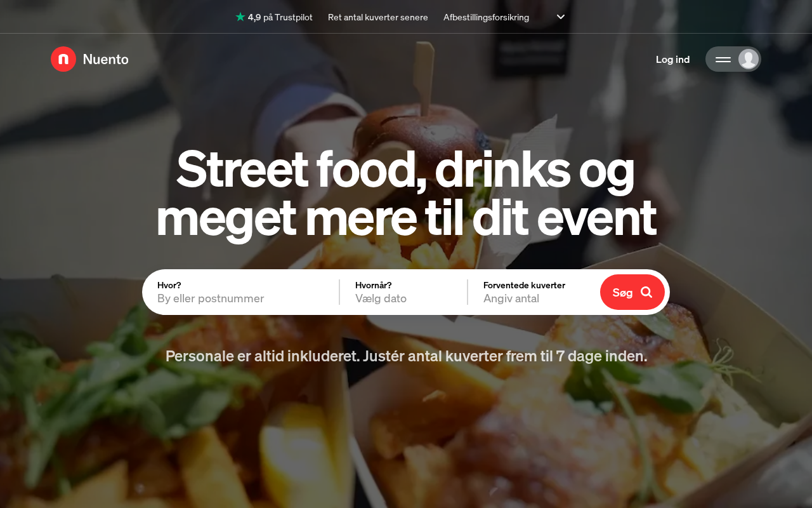This screenshot has height=508, width=812.
Task: Open the hamburger menu icon
Action: (723, 59)
